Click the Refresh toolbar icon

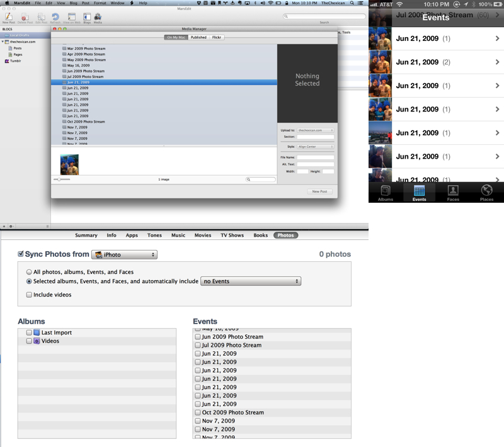tap(55, 17)
